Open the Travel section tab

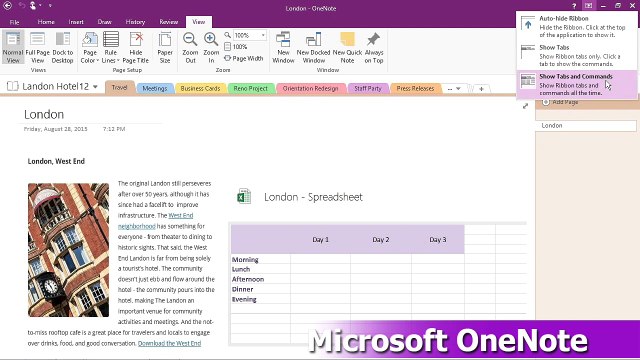119,87
